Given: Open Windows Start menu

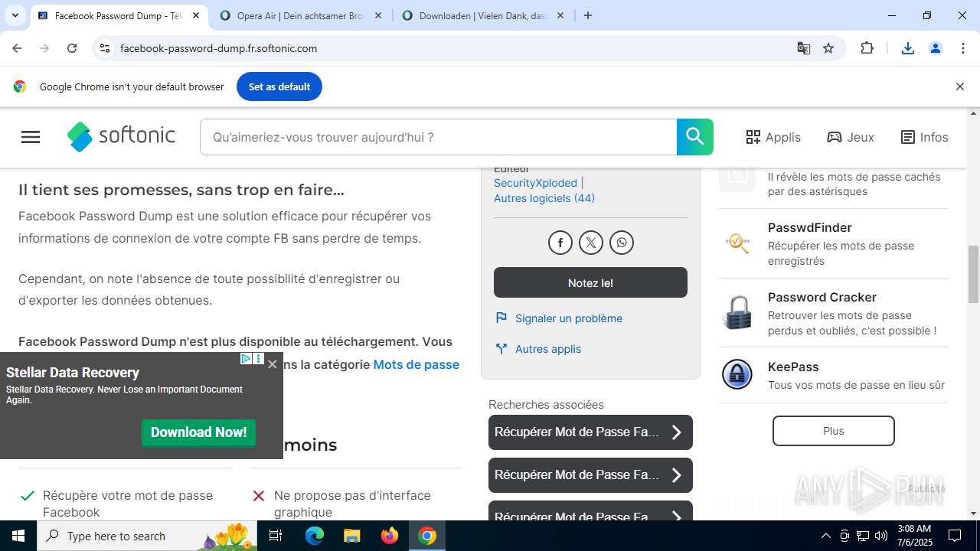Looking at the screenshot, I should tap(18, 536).
